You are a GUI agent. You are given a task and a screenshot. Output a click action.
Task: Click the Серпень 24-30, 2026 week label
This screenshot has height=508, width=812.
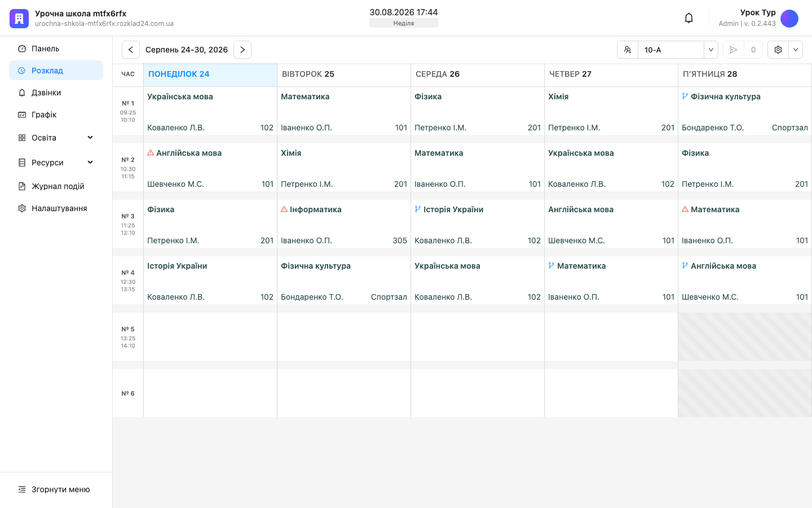click(187, 50)
